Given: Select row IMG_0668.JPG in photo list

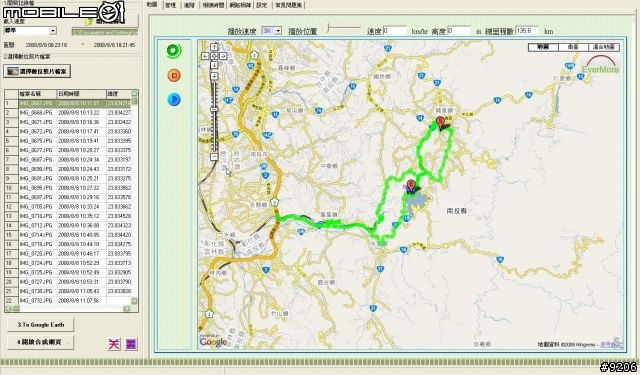Looking at the screenshot, I should (68, 113).
